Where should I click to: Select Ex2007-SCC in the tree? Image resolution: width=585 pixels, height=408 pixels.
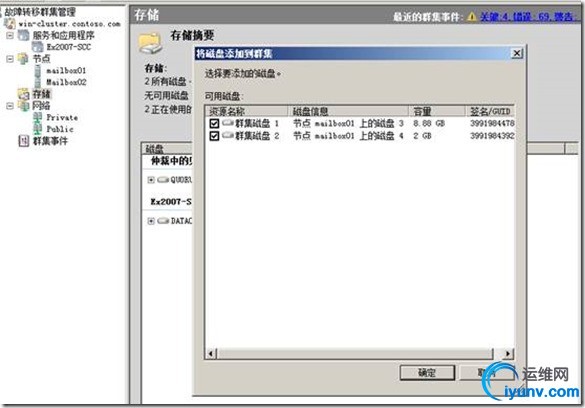pos(69,47)
